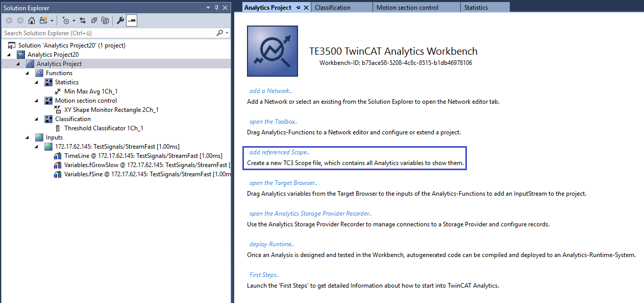Open the Solution Explorer window position dropdown

click(208, 8)
